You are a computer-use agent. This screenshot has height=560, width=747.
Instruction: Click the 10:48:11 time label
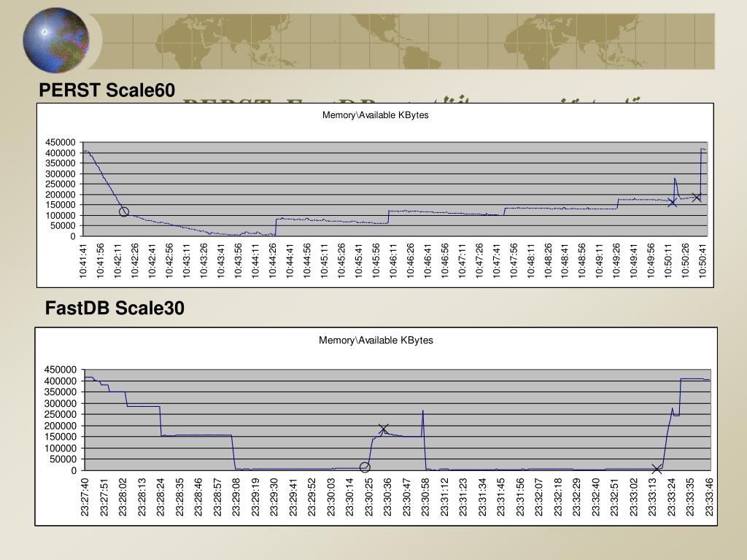[x=530, y=260]
